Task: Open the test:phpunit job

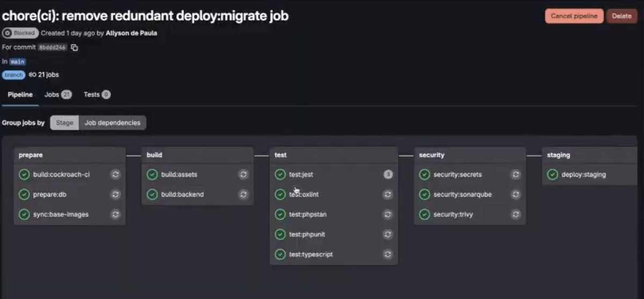Action: tap(307, 235)
